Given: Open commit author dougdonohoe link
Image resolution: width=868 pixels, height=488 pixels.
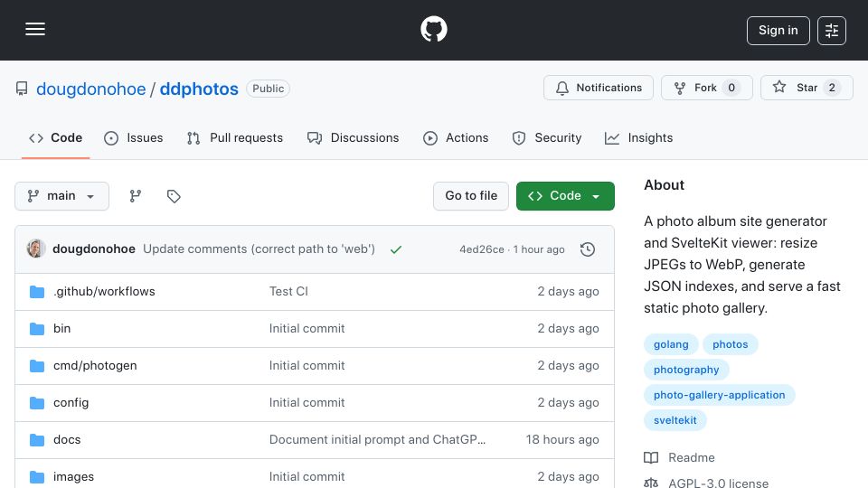Looking at the screenshot, I should (94, 249).
